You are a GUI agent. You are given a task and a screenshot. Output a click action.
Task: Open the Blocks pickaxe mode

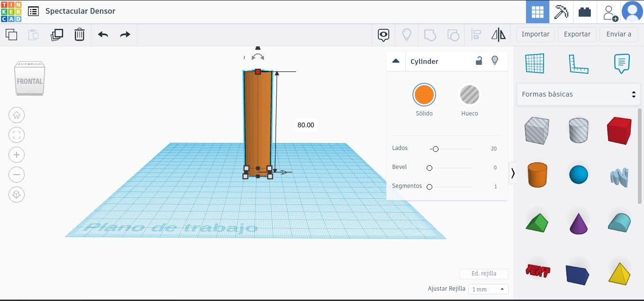point(561,12)
